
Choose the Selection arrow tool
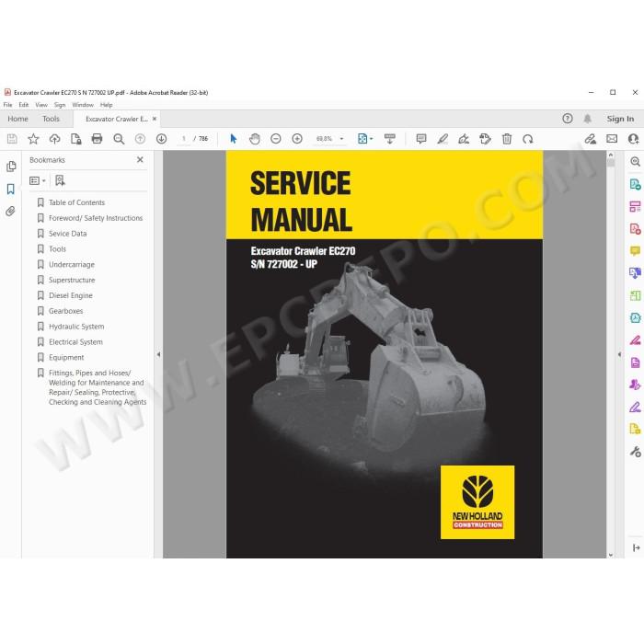click(x=234, y=139)
